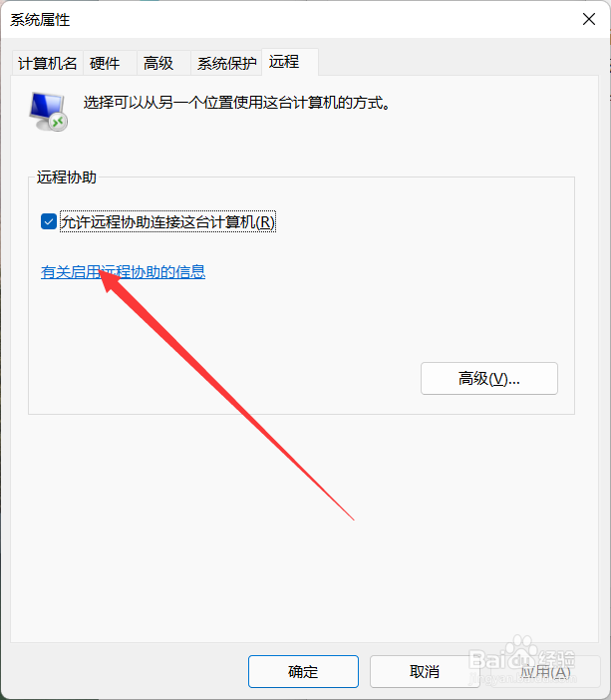Click the red arrow annotation tip
611x700 pixels.
[x=101, y=272]
